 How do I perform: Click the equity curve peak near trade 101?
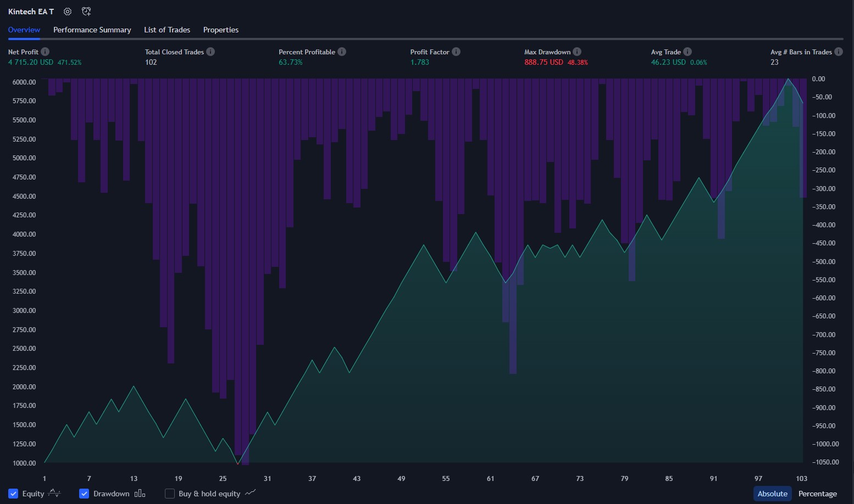click(788, 79)
